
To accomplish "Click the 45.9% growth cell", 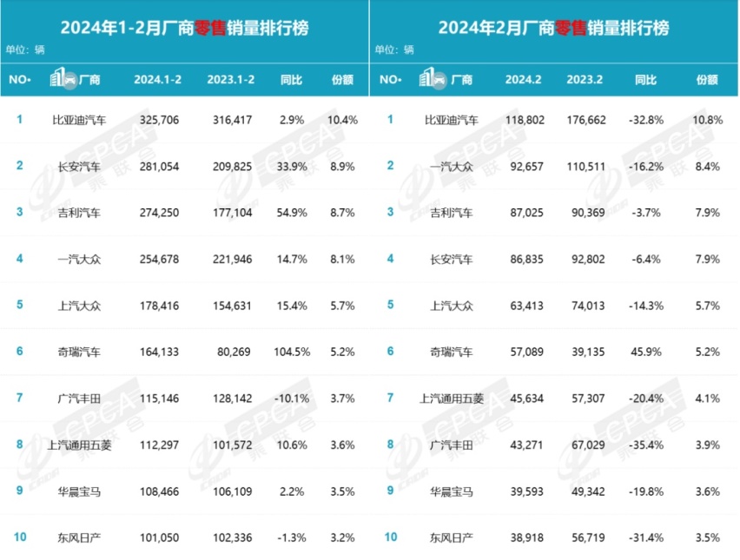I will (646, 352).
